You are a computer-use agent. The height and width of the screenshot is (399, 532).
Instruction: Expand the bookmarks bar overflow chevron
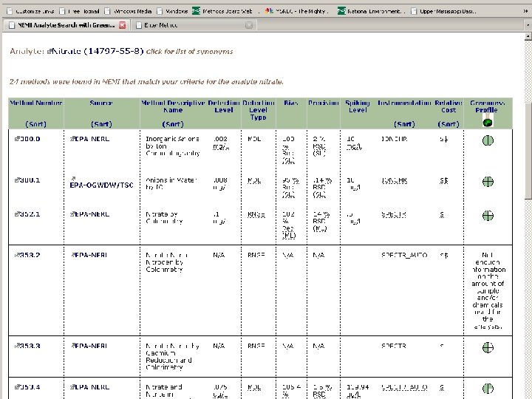coord(525,11)
